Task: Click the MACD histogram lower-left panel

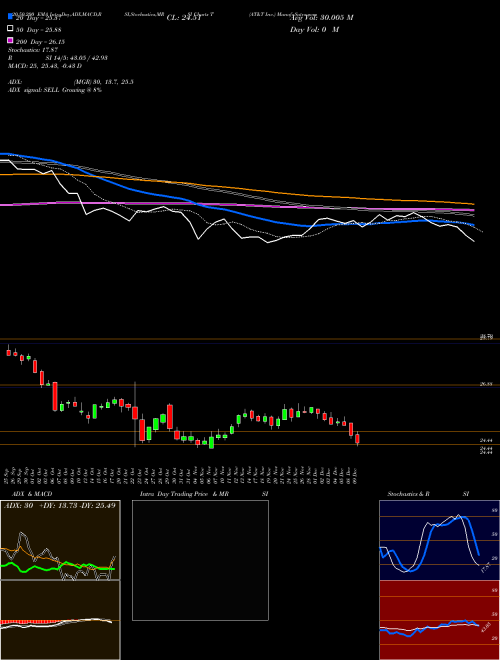Action: [60, 620]
